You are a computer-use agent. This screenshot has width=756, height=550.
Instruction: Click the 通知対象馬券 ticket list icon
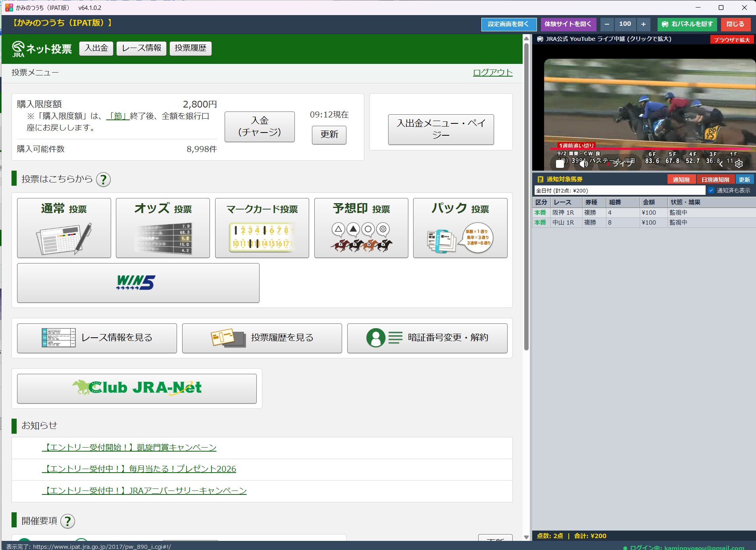click(540, 179)
